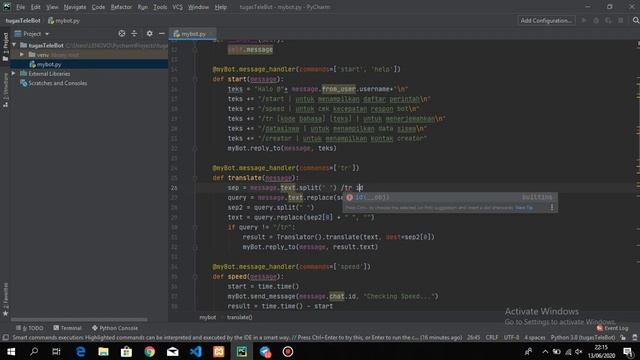The image size is (640, 360).
Task: Click the Stop icon in toolbar
Action: pyautogui.click(x=620, y=20)
